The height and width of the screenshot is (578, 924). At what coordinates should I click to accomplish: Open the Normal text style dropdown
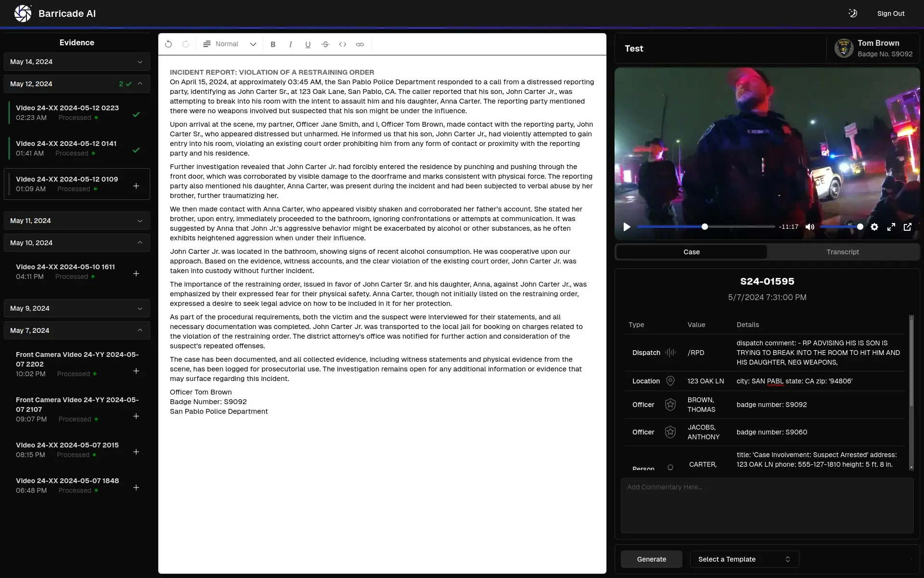[230, 44]
